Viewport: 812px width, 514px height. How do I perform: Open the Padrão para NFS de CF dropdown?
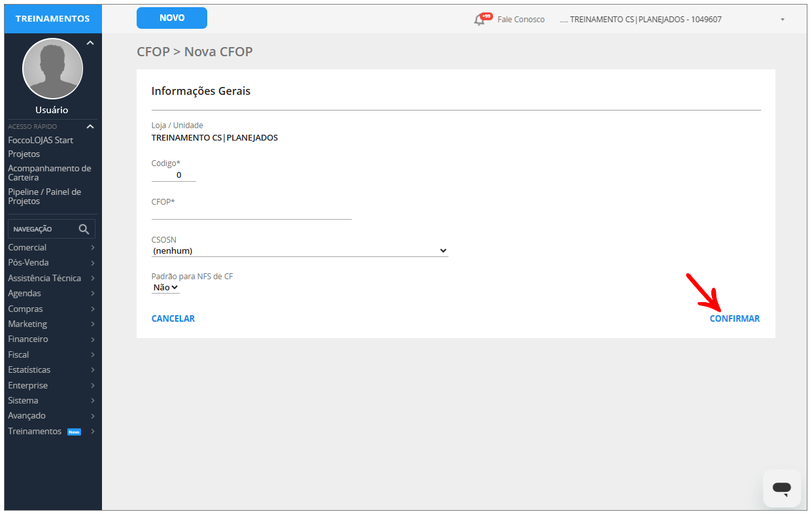pos(165,287)
